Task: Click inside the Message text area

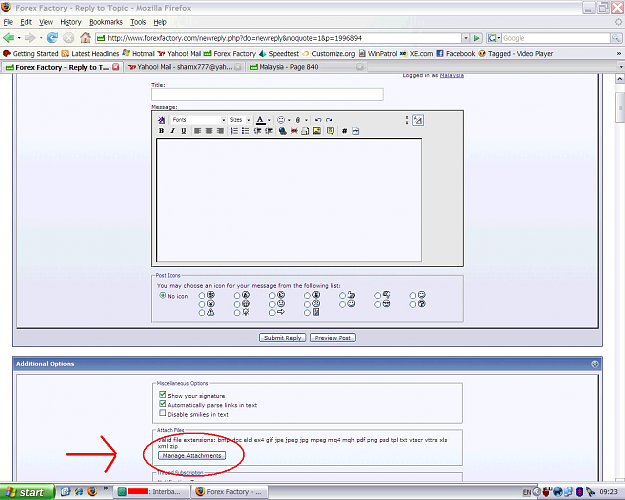Action: [289, 200]
